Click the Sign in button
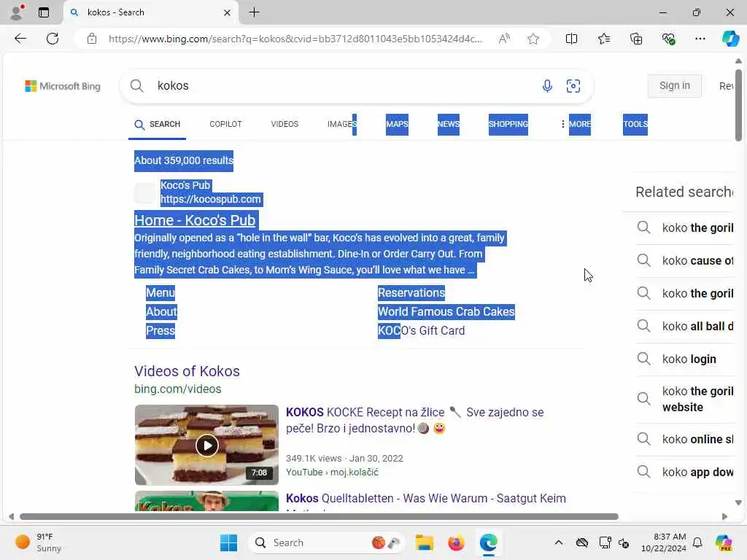This screenshot has width=747, height=560. 674,86
